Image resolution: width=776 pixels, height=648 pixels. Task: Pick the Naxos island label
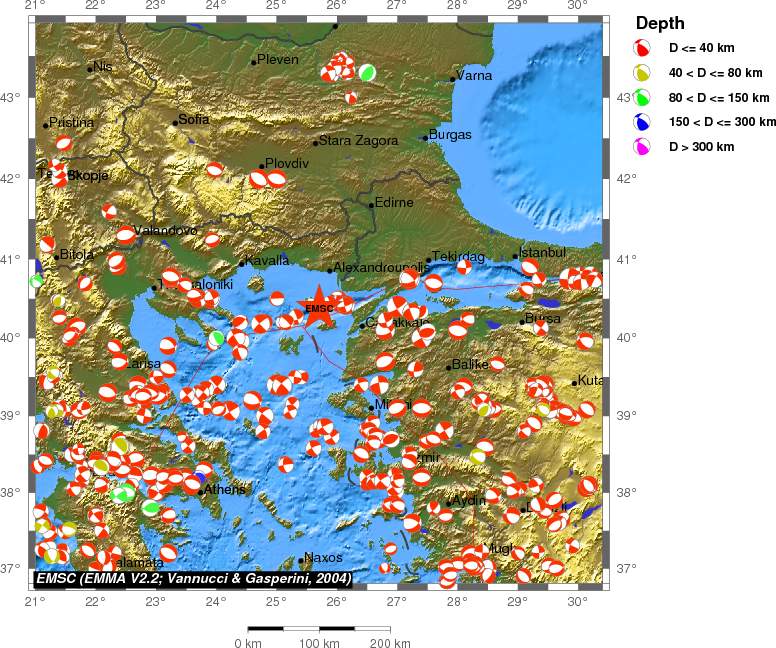tap(324, 557)
